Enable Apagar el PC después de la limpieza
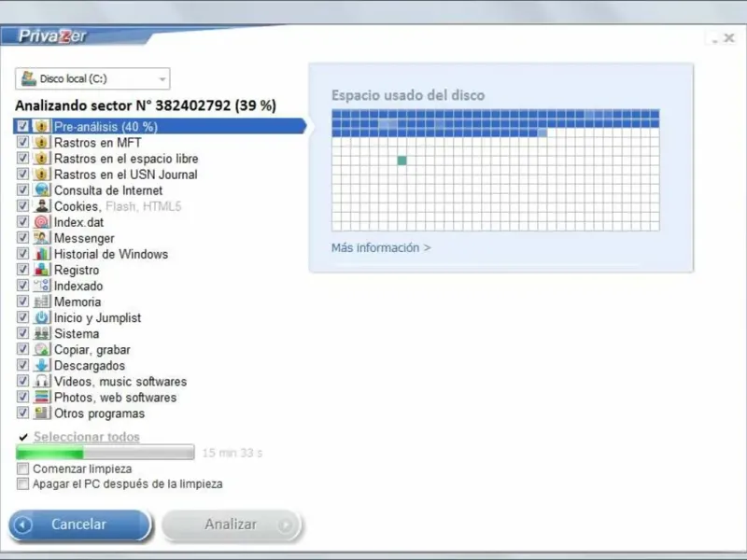 (x=22, y=483)
